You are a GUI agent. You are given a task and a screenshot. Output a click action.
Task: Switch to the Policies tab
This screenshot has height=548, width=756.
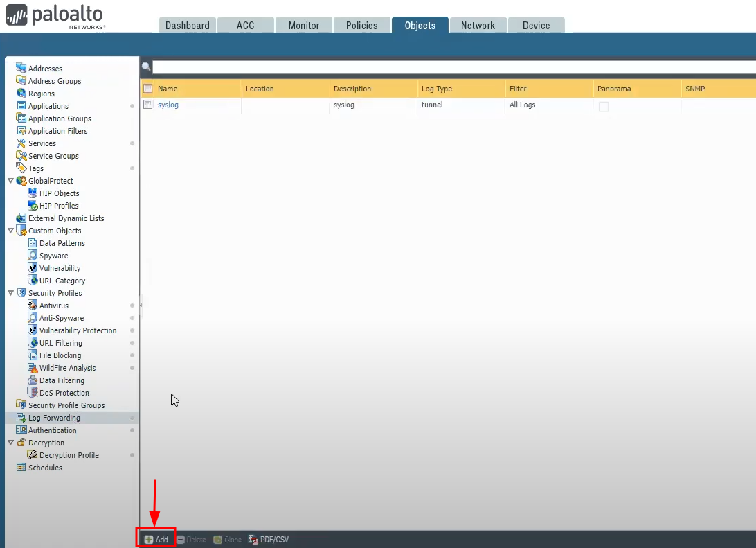tap(361, 26)
